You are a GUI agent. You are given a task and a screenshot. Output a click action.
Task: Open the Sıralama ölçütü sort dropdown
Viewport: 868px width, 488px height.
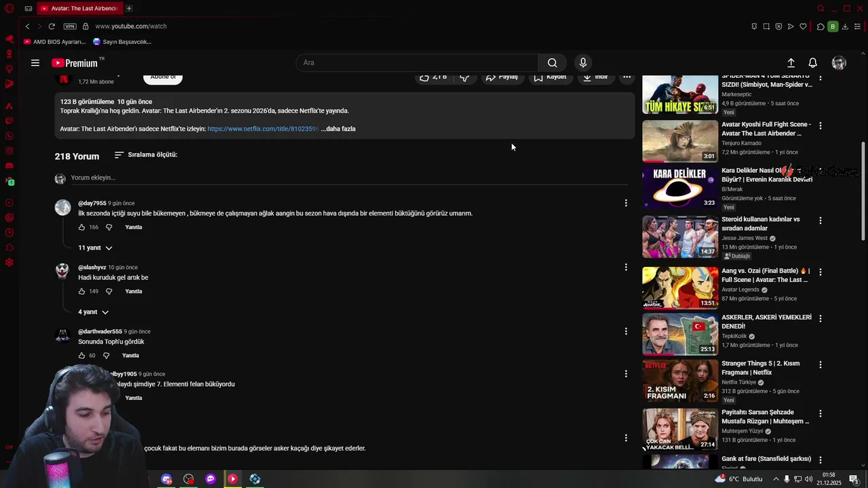click(x=146, y=155)
